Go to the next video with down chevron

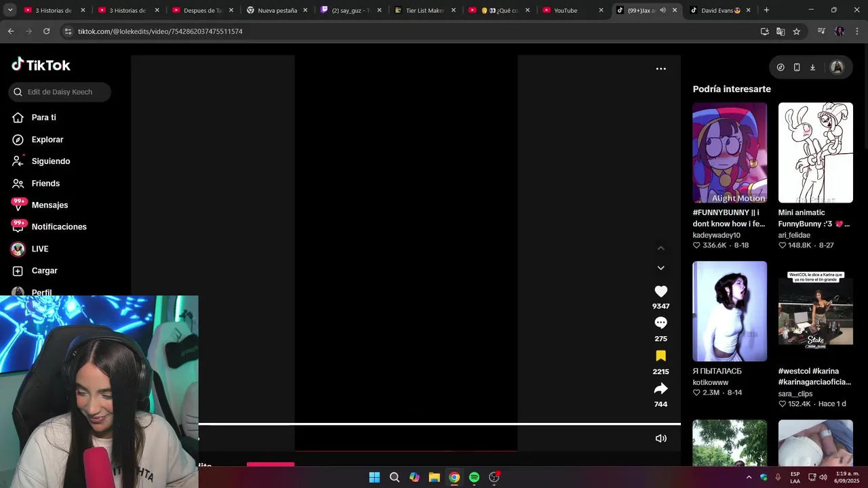tap(660, 268)
